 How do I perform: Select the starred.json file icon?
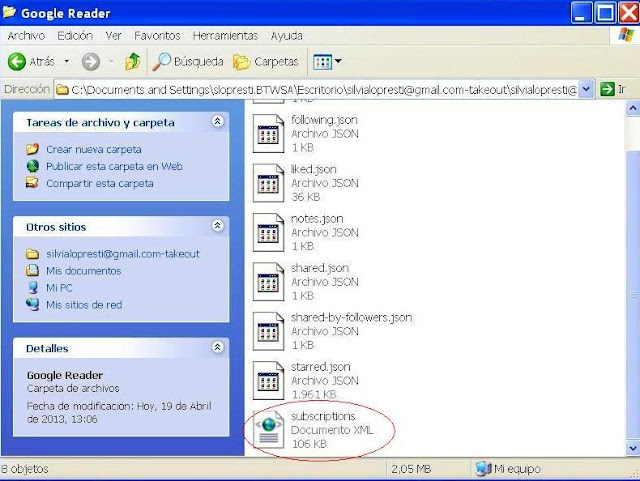tap(268, 381)
